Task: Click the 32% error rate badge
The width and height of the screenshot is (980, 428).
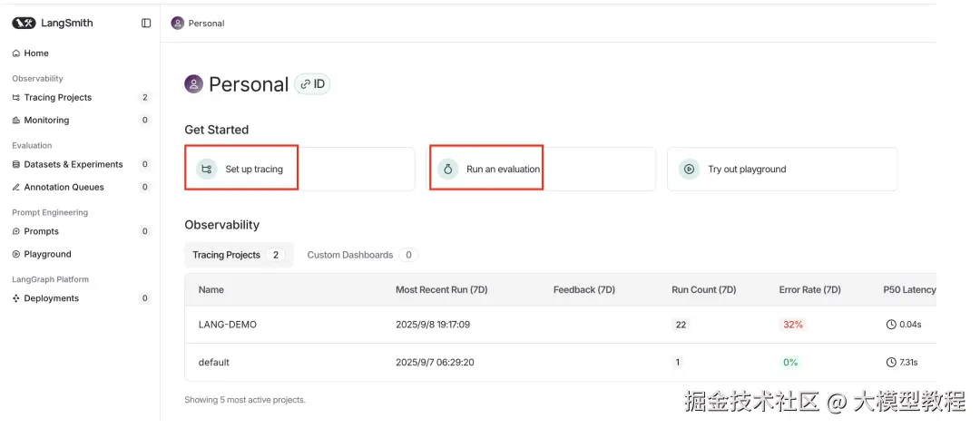Action: [792, 325]
